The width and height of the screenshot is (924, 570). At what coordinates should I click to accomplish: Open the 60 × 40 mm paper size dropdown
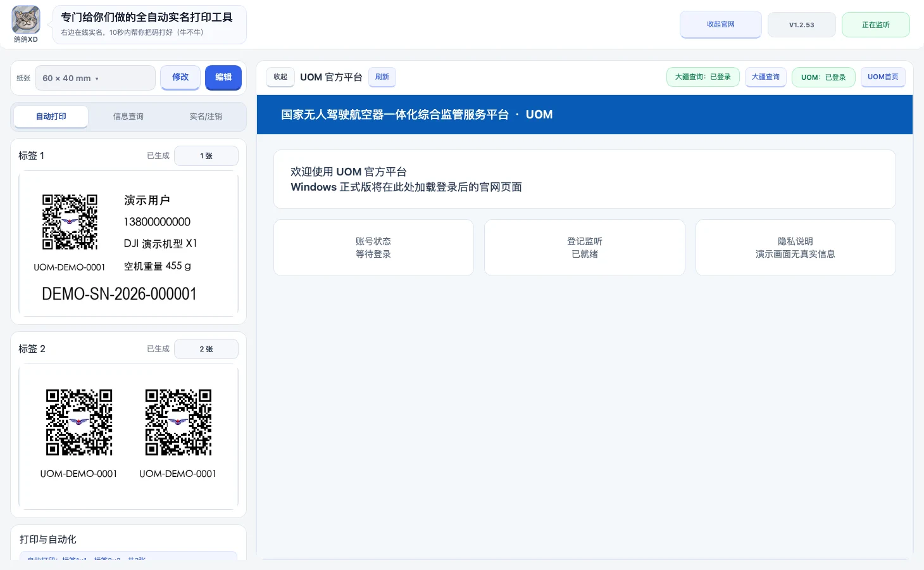tap(95, 78)
